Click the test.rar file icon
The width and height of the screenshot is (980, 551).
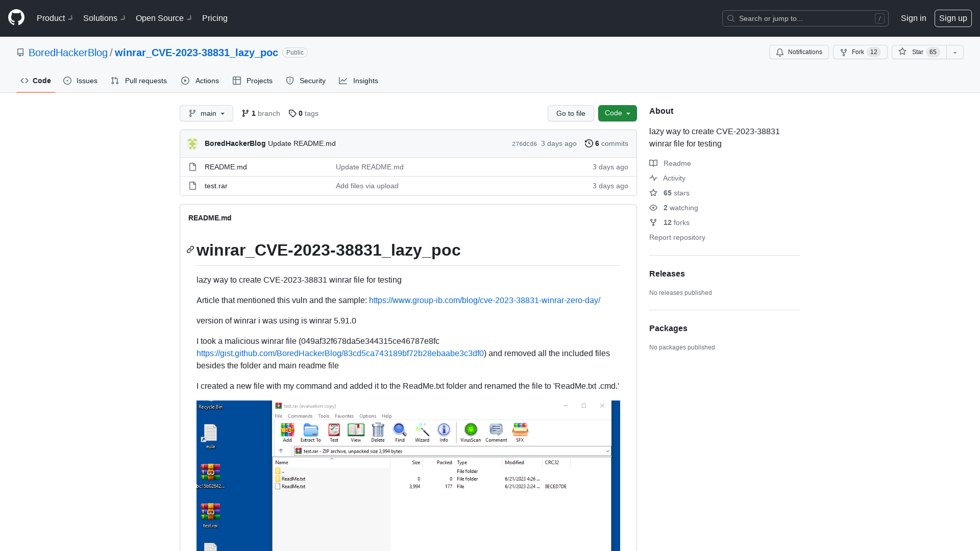(192, 186)
